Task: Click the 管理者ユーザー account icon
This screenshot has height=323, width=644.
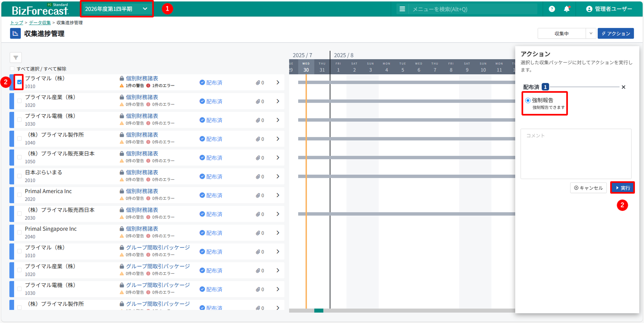Action: point(589,9)
